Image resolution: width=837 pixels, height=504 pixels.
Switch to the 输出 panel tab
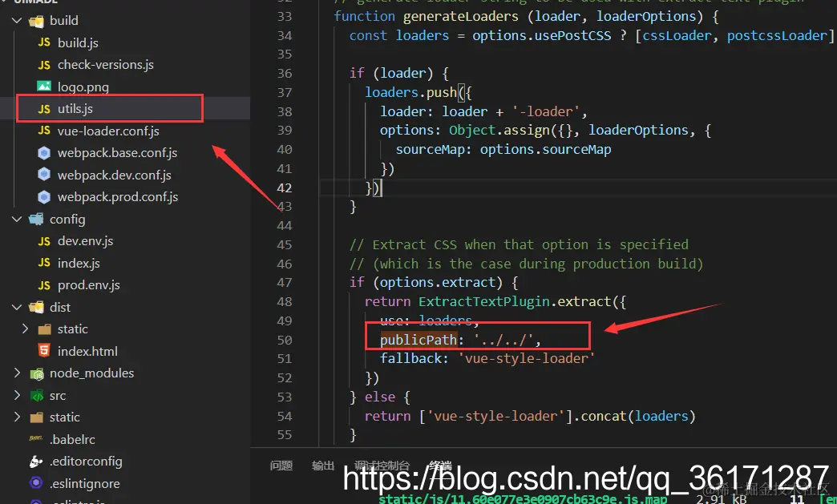click(323, 466)
